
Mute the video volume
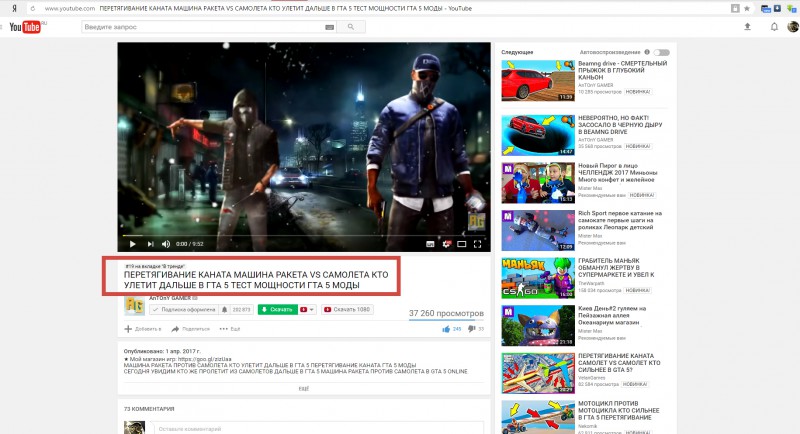pos(166,244)
